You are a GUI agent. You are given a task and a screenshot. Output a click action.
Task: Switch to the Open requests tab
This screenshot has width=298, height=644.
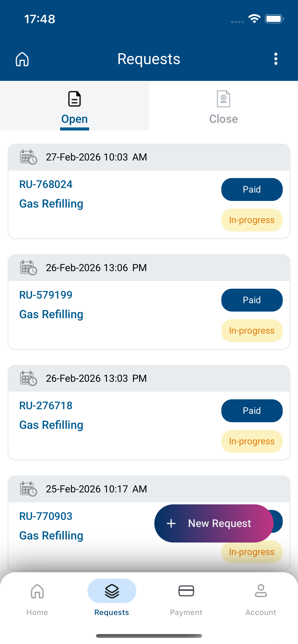[x=74, y=107]
